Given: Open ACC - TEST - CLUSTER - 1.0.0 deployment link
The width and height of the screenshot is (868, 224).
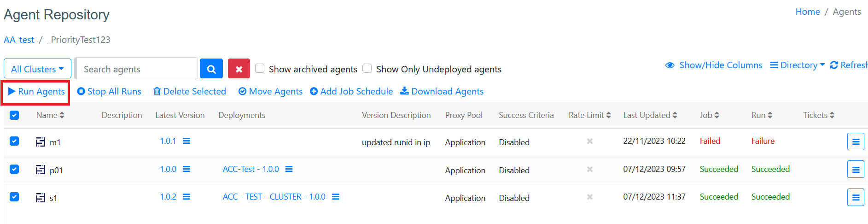Looking at the screenshot, I should coord(274,197).
